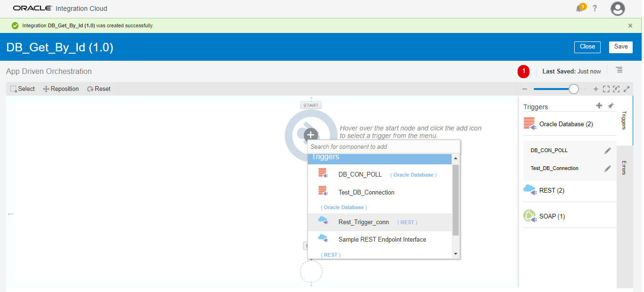The height and width of the screenshot is (292, 644).
Task: Open the help question mark icon
Action: point(595,8)
